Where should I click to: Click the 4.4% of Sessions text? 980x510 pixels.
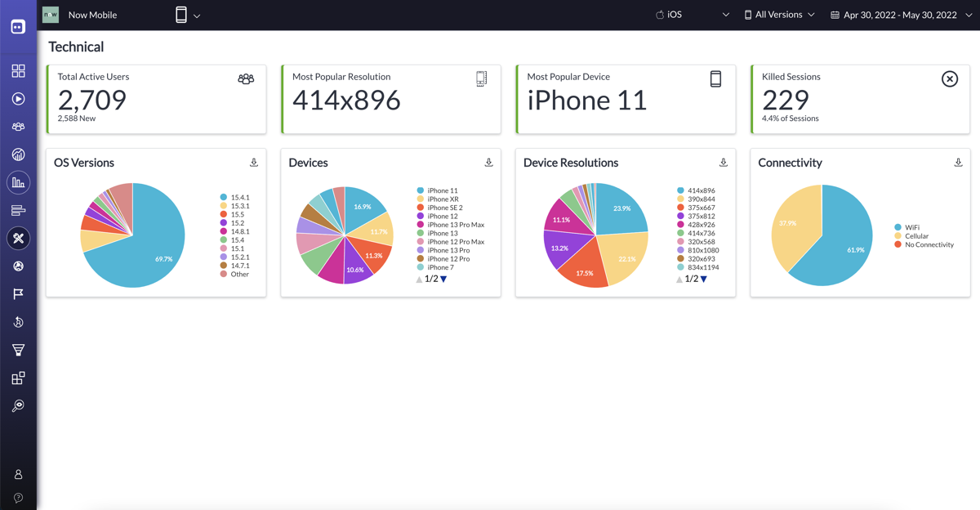pos(791,119)
